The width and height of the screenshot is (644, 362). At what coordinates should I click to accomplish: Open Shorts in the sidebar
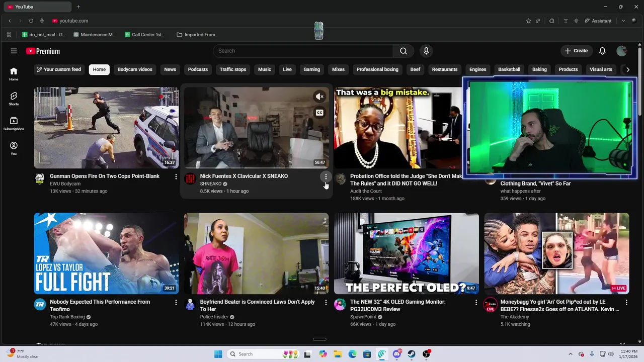[x=14, y=99]
